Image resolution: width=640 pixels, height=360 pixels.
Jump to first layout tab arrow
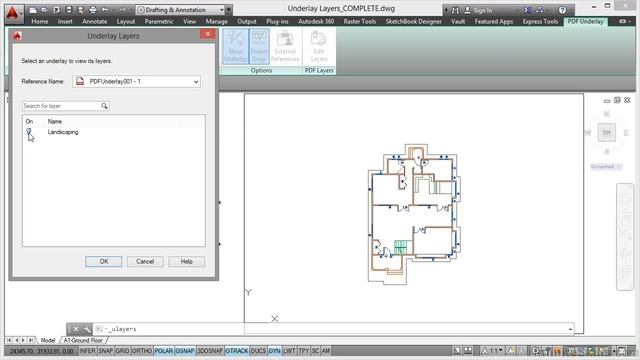[x=9, y=340]
